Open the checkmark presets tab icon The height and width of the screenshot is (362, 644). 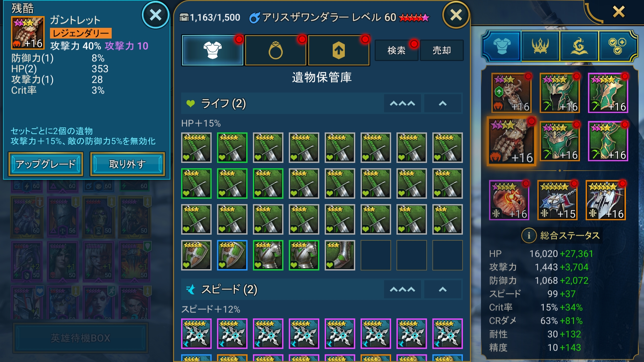point(617,46)
